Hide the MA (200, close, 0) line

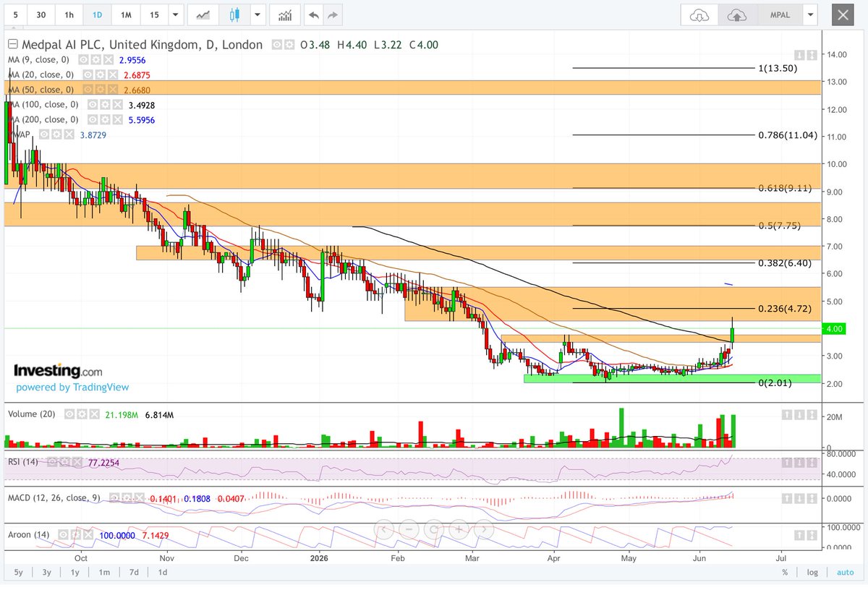[x=93, y=119]
